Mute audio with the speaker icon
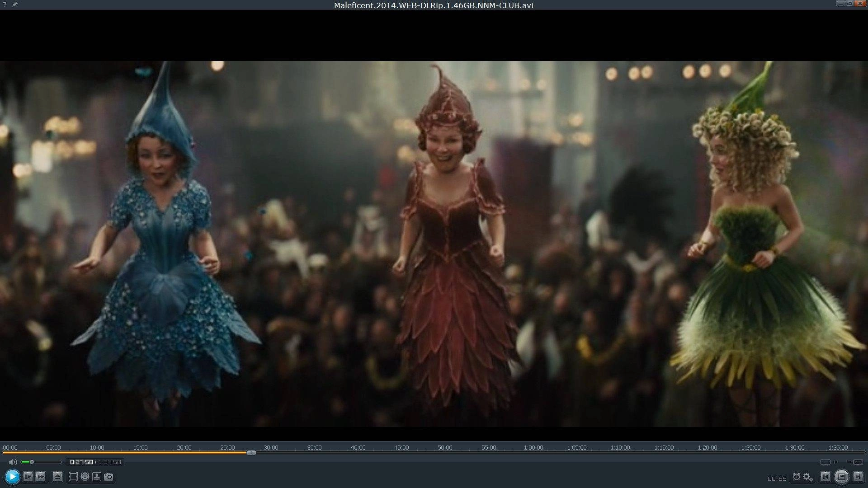Image resolution: width=868 pixels, height=488 pixels. [x=13, y=462]
